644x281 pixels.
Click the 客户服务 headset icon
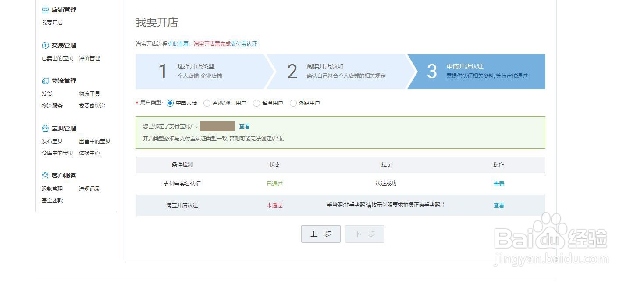[45, 176]
